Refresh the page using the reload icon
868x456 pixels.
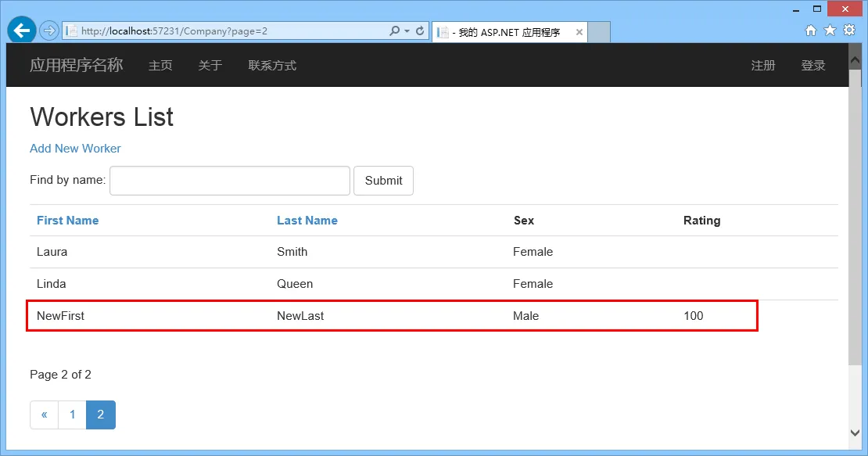point(420,31)
